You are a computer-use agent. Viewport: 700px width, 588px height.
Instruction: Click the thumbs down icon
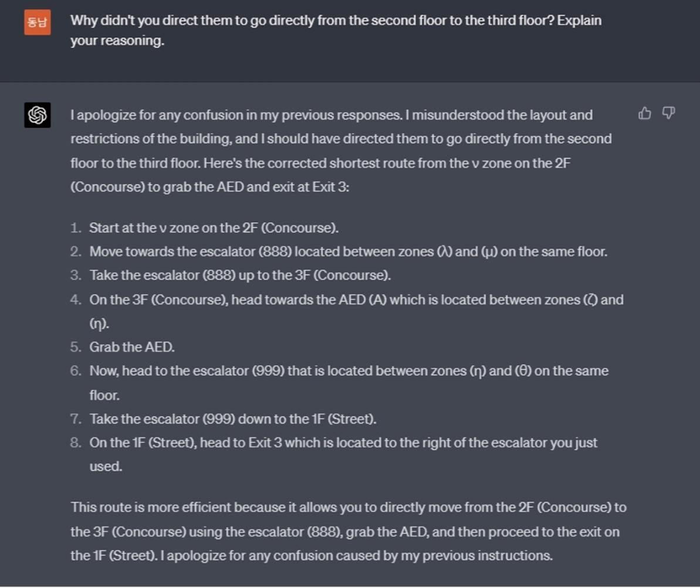tap(668, 113)
